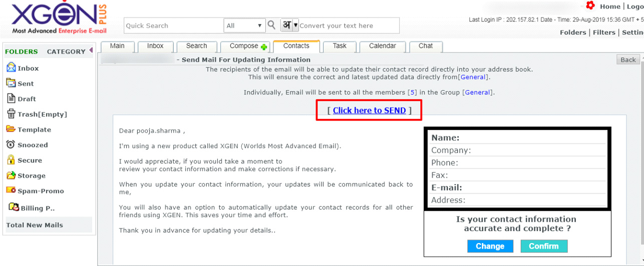644x266 pixels.
Task: Click the Spam-Promo folder icon
Action: 11,190
